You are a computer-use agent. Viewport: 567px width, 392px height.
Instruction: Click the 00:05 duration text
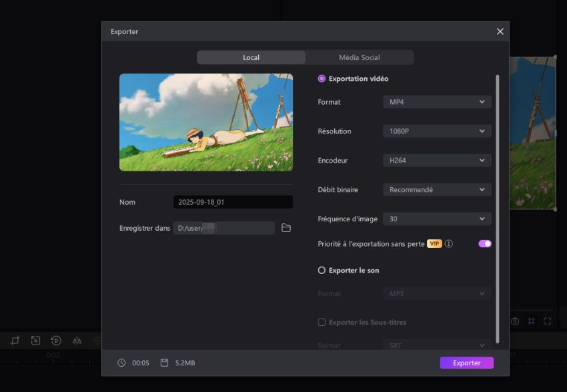[141, 363]
